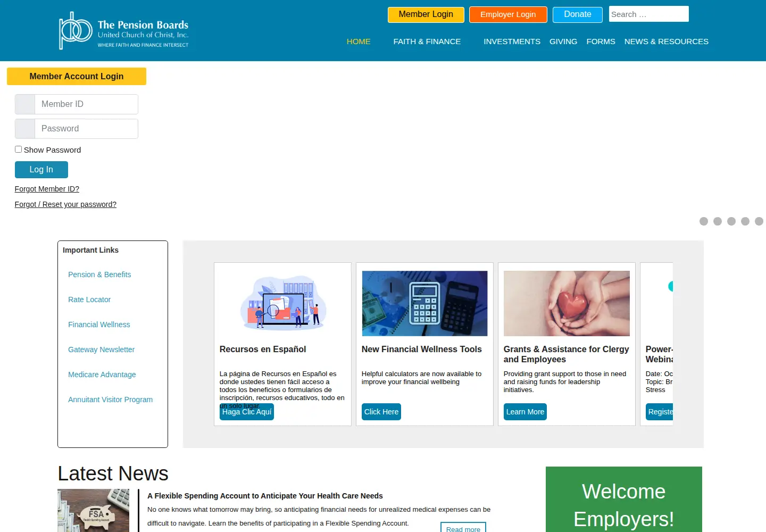Open the Employer Login button
The height and width of the screenshot is (532, 766).
(x=508, y=14)
